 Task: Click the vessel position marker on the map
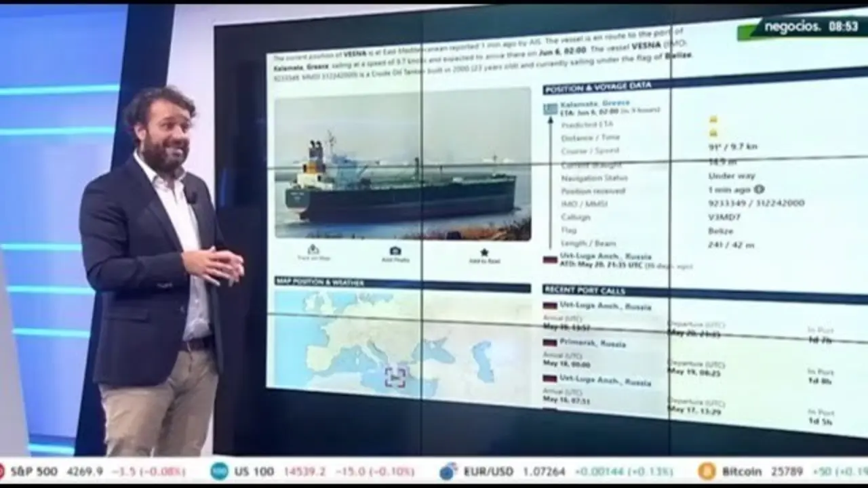point(395,376)
